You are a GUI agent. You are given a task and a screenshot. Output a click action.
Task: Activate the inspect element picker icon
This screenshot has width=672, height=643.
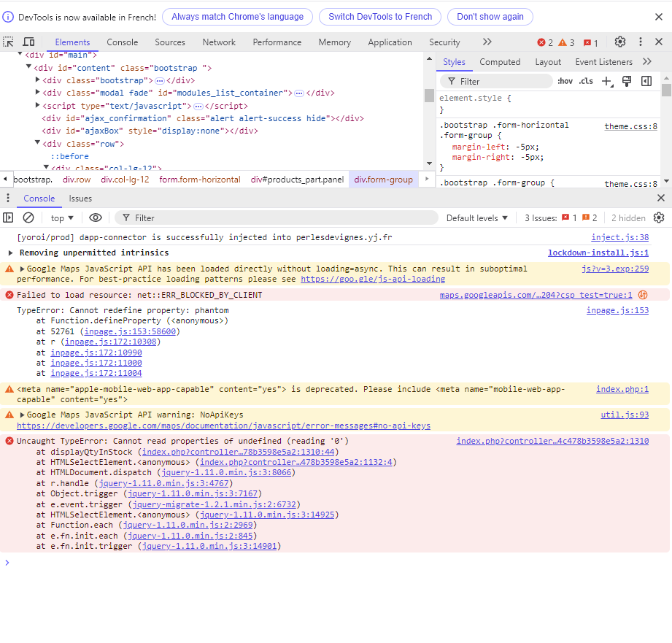9,42
